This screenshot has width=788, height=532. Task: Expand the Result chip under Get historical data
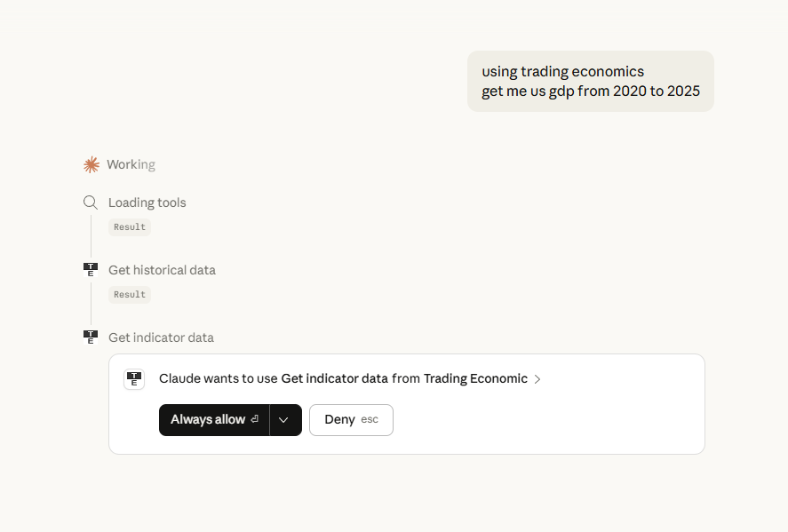pyautogui.click(x=129, y=294)
